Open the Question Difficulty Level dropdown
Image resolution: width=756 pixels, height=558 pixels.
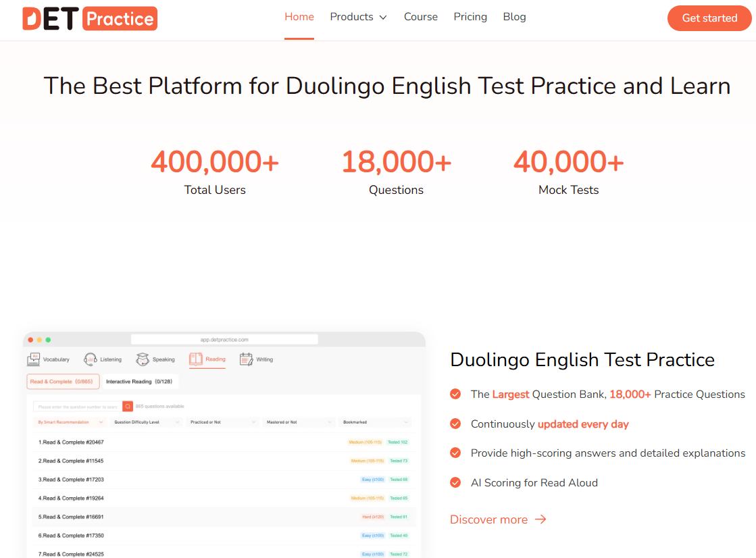click(x=147, y=422)
